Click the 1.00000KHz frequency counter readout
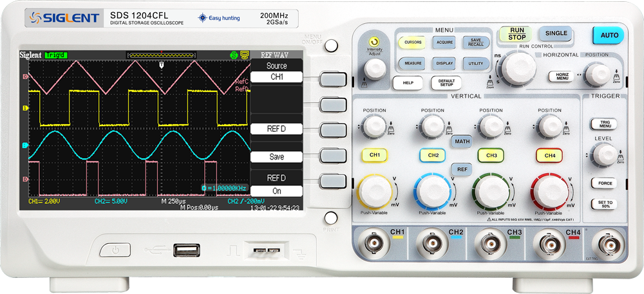 [x=225, y=188]
